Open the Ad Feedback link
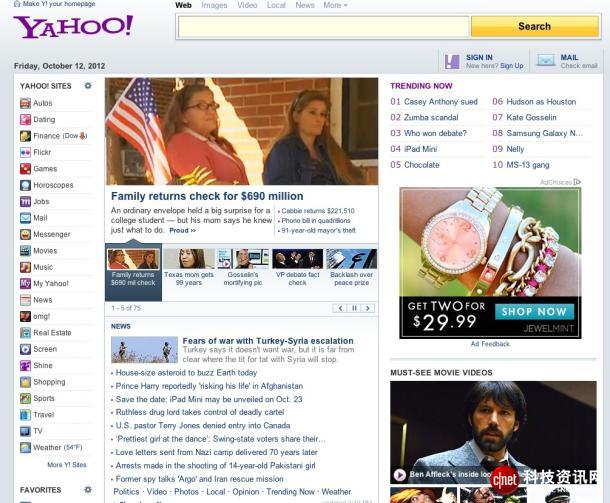The width and height of the screenshot is (610, 503). 490,344
